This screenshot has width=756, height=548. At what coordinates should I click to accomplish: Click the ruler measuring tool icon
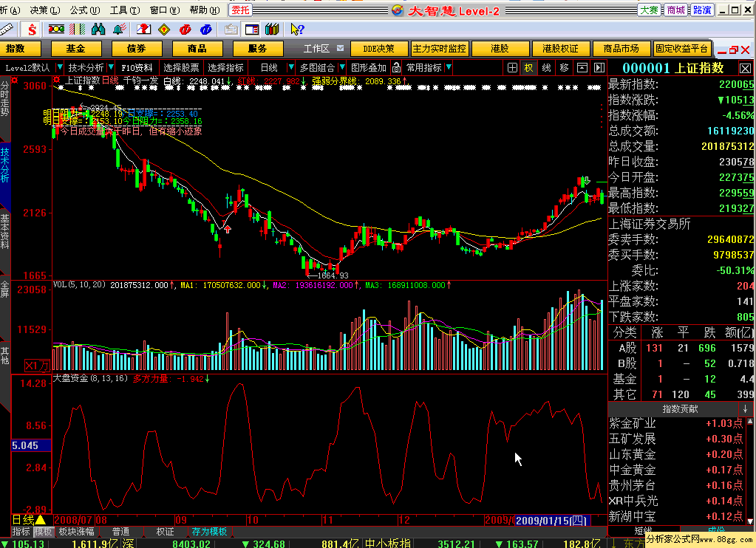tap(7, 30)
